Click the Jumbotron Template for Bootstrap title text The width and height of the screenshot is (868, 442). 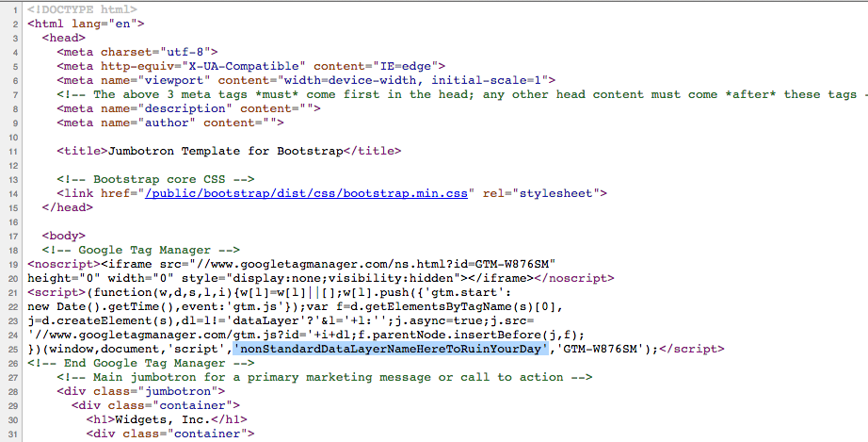(225, 151)
